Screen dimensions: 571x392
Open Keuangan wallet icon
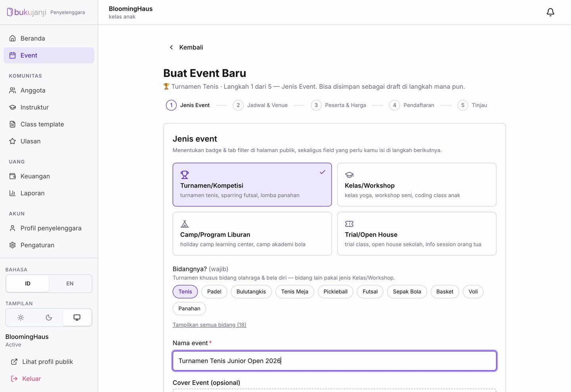(x=13, y=176)
